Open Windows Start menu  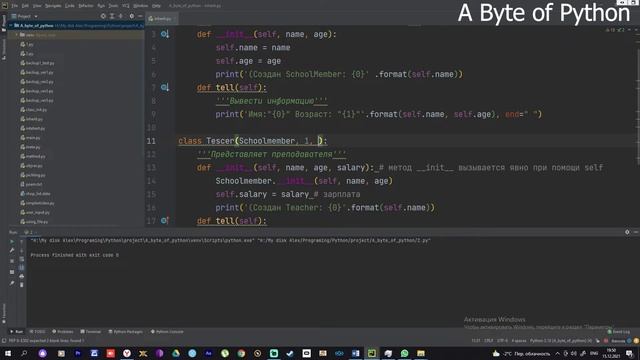click(x=7, y=353)
